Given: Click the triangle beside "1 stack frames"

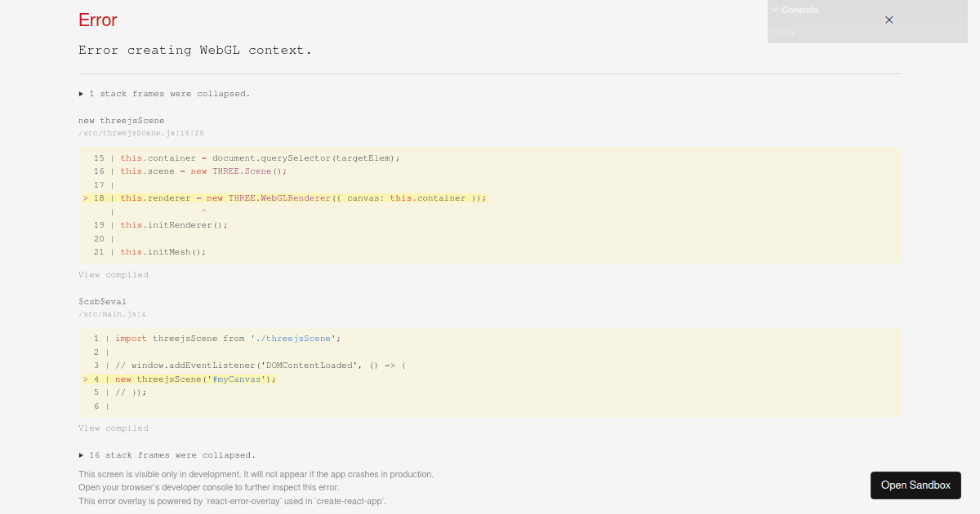Looking at the screenshot, I should pos(81,93).
